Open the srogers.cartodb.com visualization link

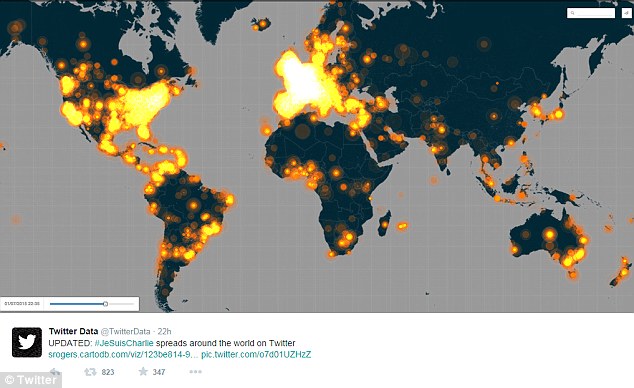[x=123, y=354]
